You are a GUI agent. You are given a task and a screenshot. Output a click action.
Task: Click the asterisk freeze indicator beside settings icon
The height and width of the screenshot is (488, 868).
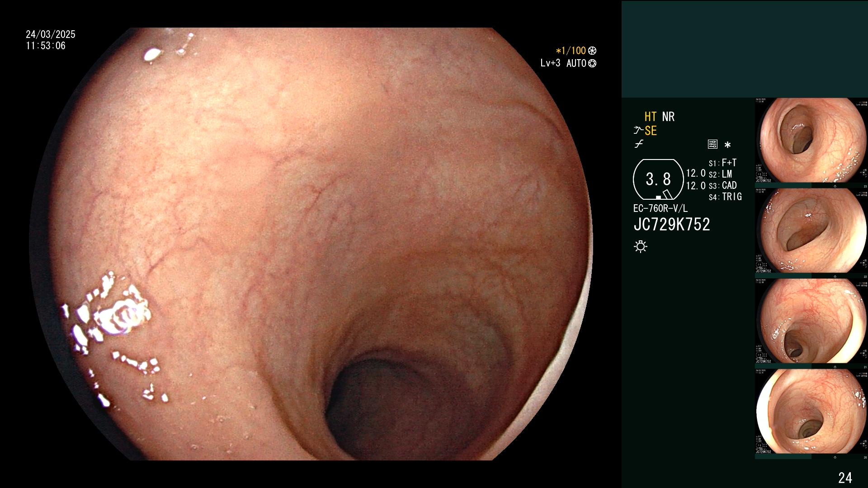(727, 145)
